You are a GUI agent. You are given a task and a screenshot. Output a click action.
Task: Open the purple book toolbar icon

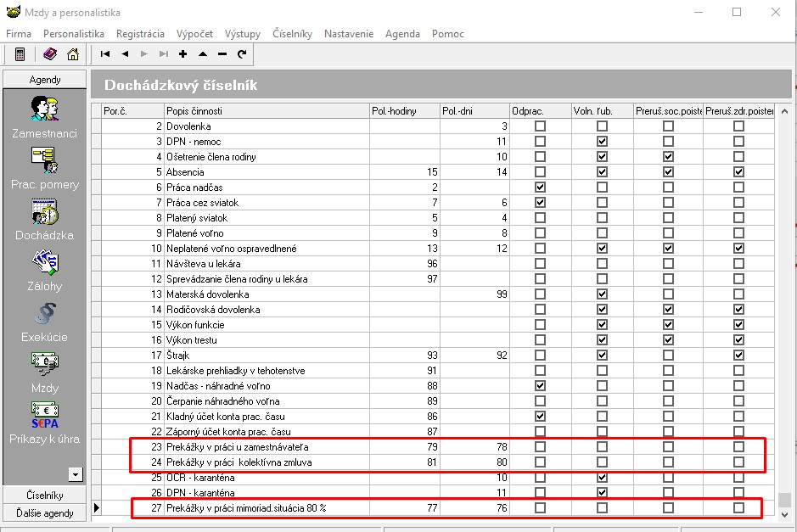50,53
